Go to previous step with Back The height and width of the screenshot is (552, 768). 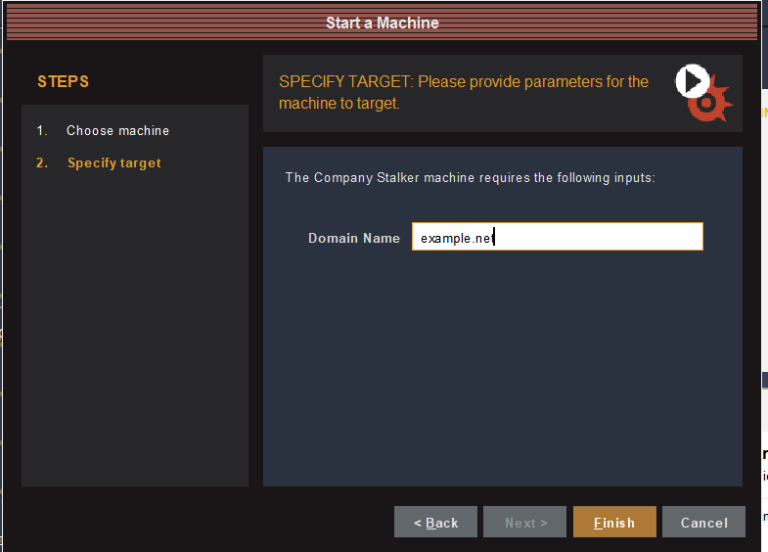point(435,522)
